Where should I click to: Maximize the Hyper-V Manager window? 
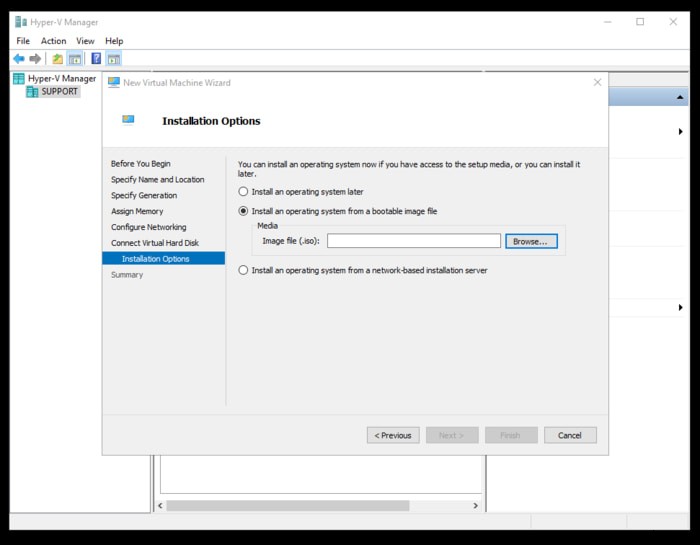[x=640, y=21]
